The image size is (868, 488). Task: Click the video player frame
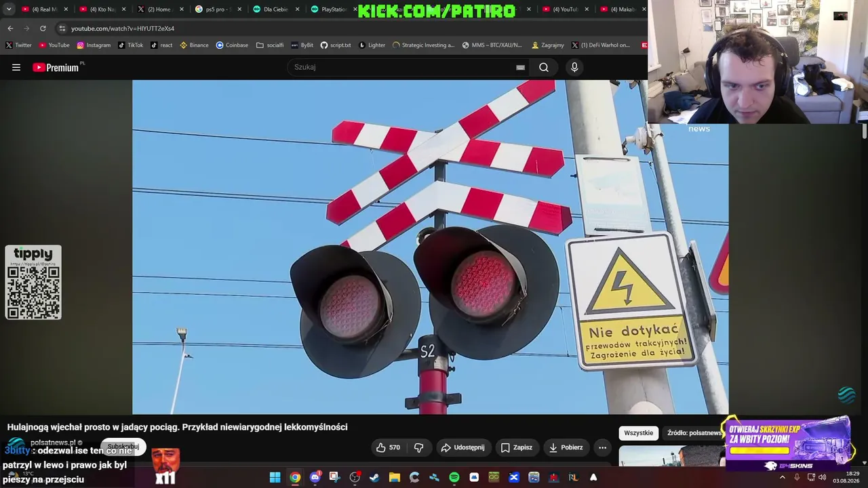[431, 247]
